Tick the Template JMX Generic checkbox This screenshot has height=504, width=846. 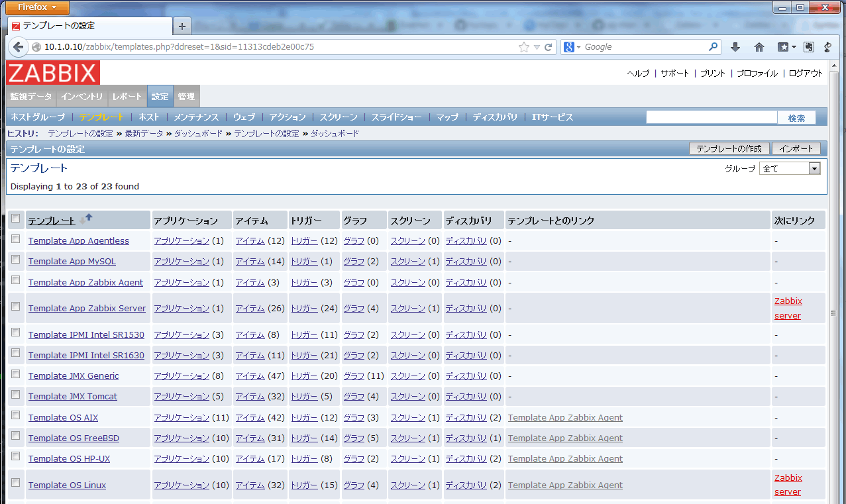15,374
